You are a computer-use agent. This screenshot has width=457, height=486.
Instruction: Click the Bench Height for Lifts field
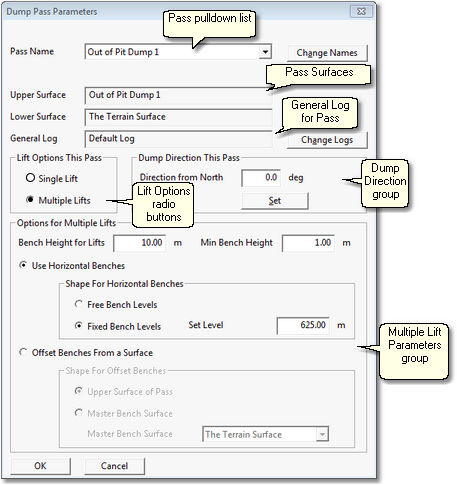point(140,243)
